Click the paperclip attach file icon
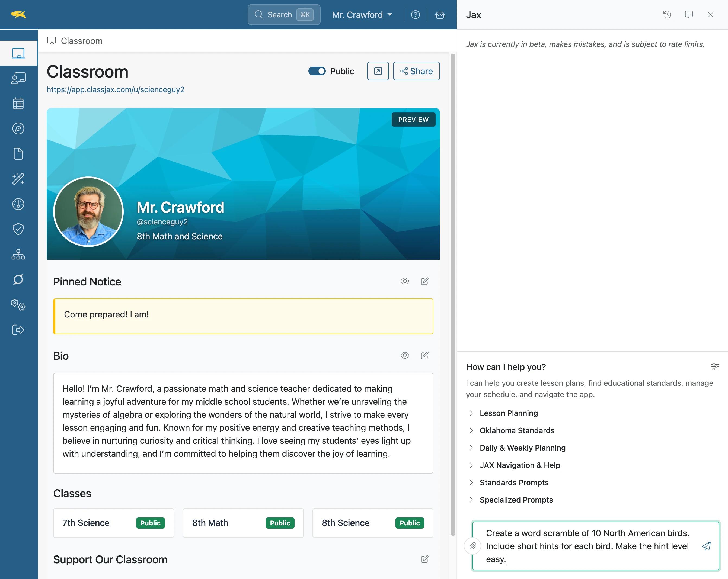Viewport: 728px width, 579px height. point(472,546)
